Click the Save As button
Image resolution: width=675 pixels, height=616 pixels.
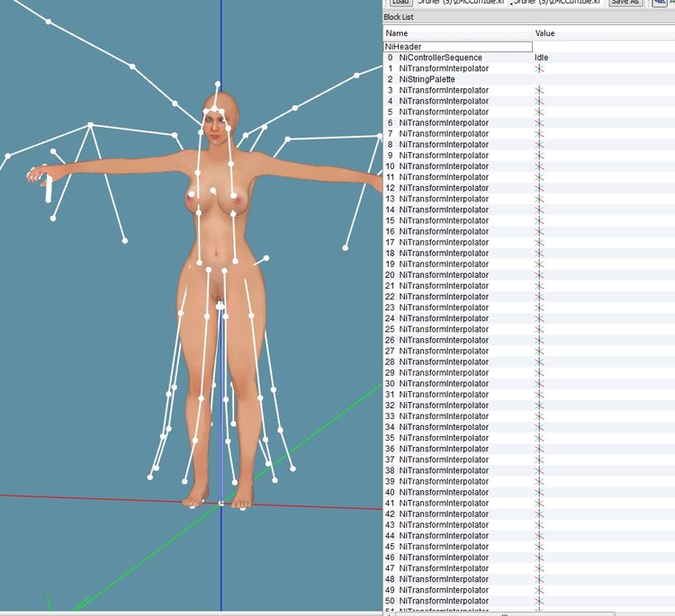[625, 3]
